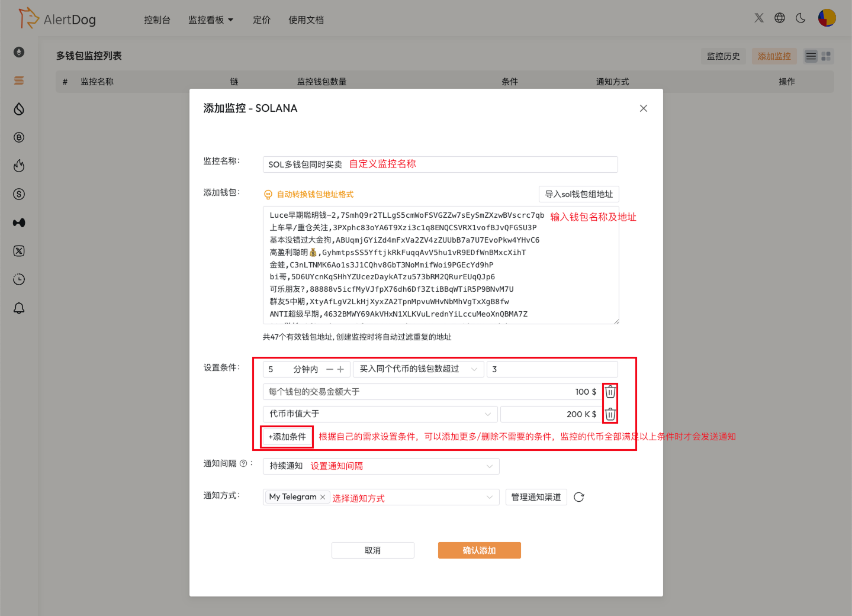Open the globe language icon in top bar
The image size is (852, 616).
(780, 18)
